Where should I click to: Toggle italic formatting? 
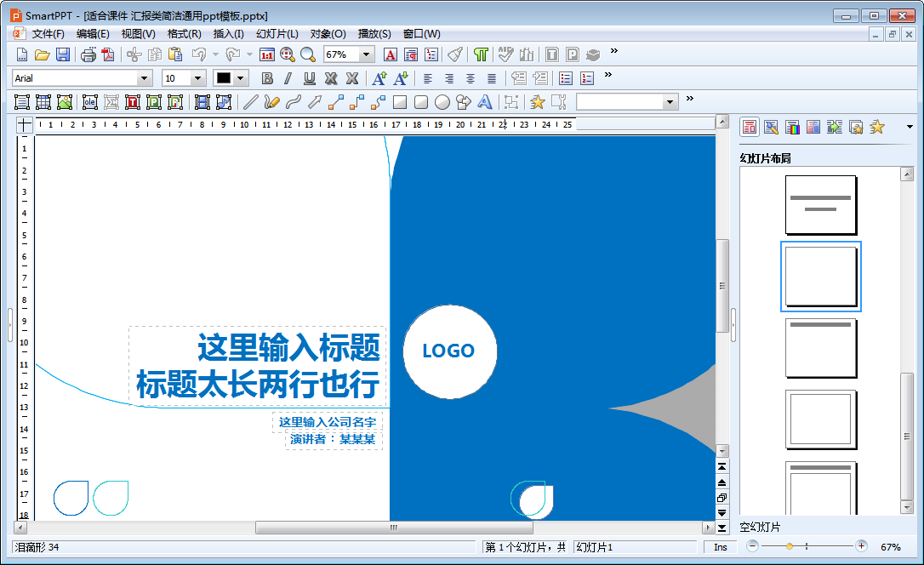pyautogui.click(x=288, y=78)
